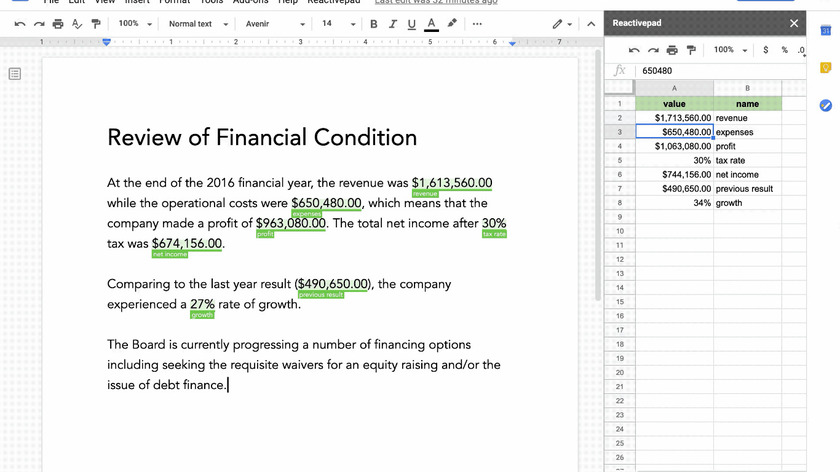Click the linked $963,080.00 profit value
The image size is (840, 472).
pos(290,223)
